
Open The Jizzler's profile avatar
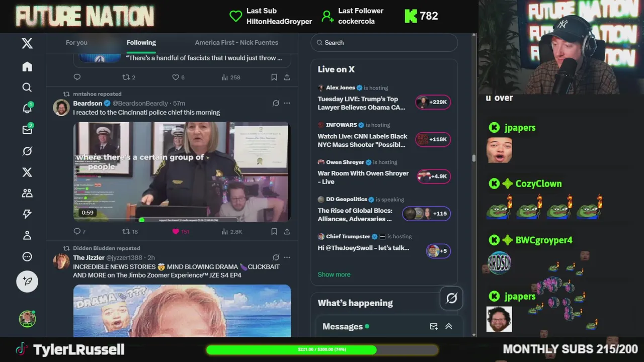[61, 262]
